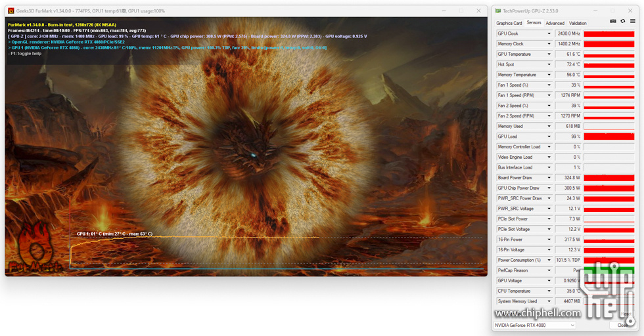
Task: Open the NVIDIA GeForce RTX 4080 GPU selector
Action: tap(534, 325)
